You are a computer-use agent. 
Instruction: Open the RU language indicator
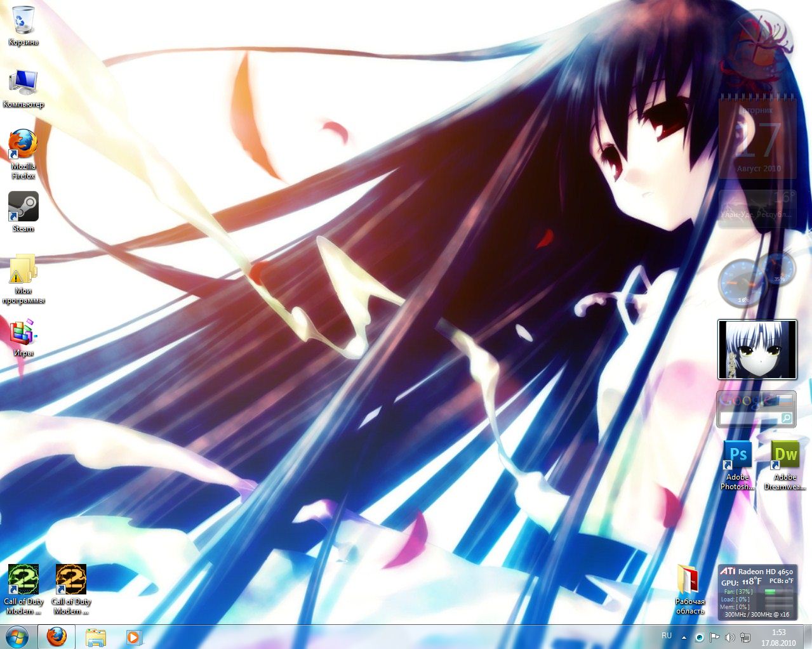(667, 636)
